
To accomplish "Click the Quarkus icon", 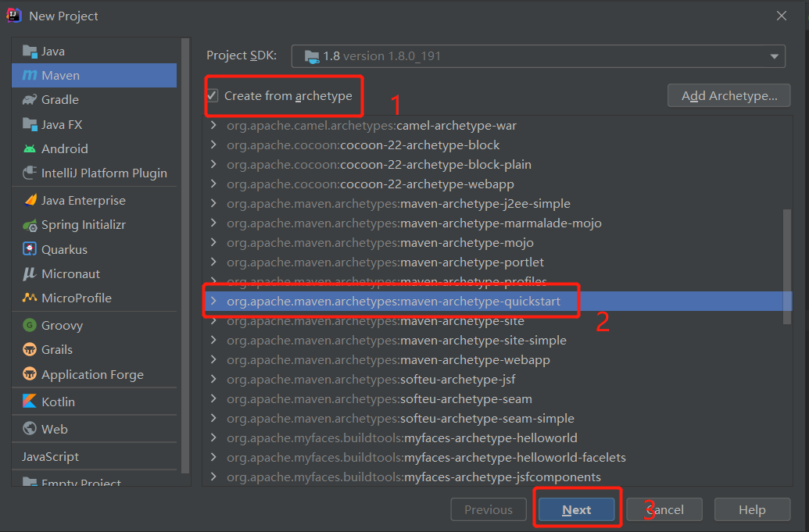I will pos(30,249).
